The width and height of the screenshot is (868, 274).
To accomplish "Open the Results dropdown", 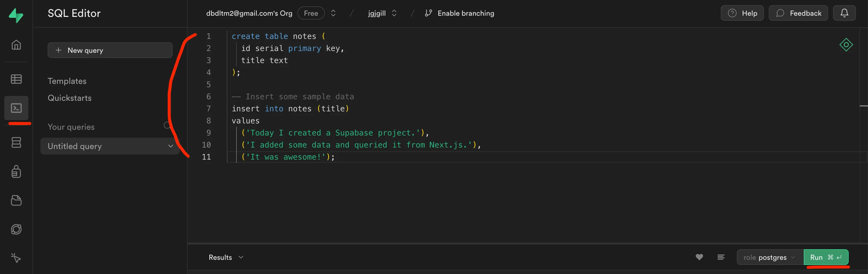I will 225,257.
